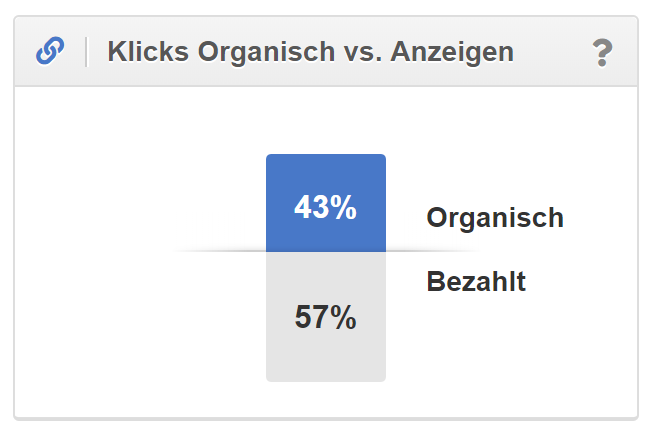
Task: Click the 43% value in blue bar
Action: point(325,208)
